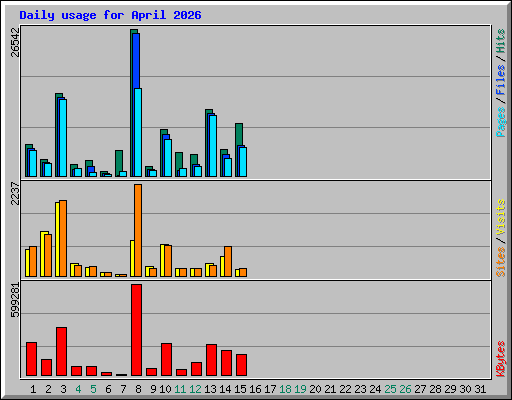Click the 599281 KBytes axis value
The image size is (512, 400).
(16, 300)
